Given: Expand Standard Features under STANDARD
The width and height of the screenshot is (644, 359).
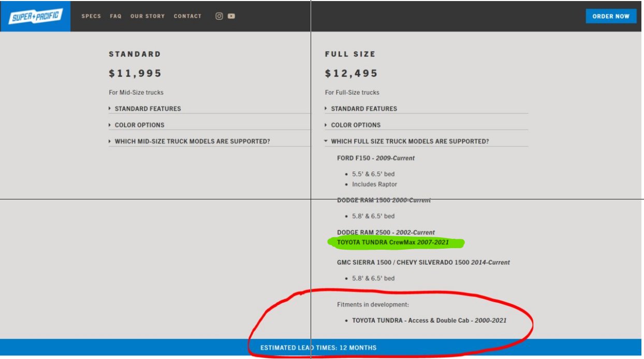Looking at the screenshot, I should pos(210,109).
